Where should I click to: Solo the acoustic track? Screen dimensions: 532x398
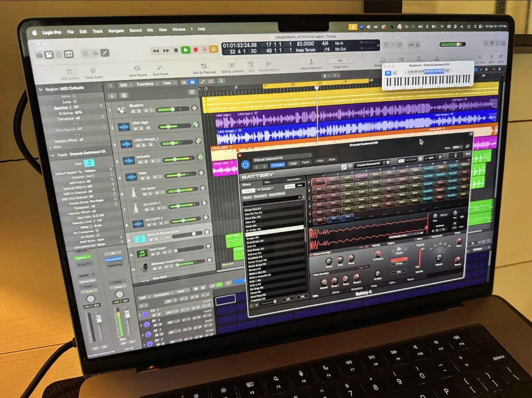point(146,161)
